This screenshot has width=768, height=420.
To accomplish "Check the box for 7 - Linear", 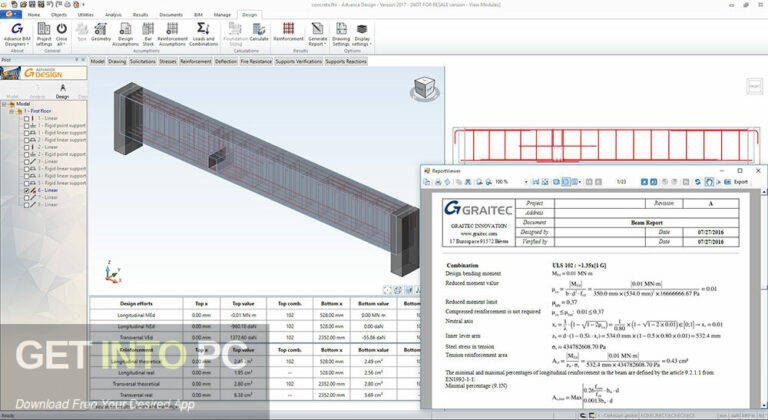I will click(x=27, y=198).
